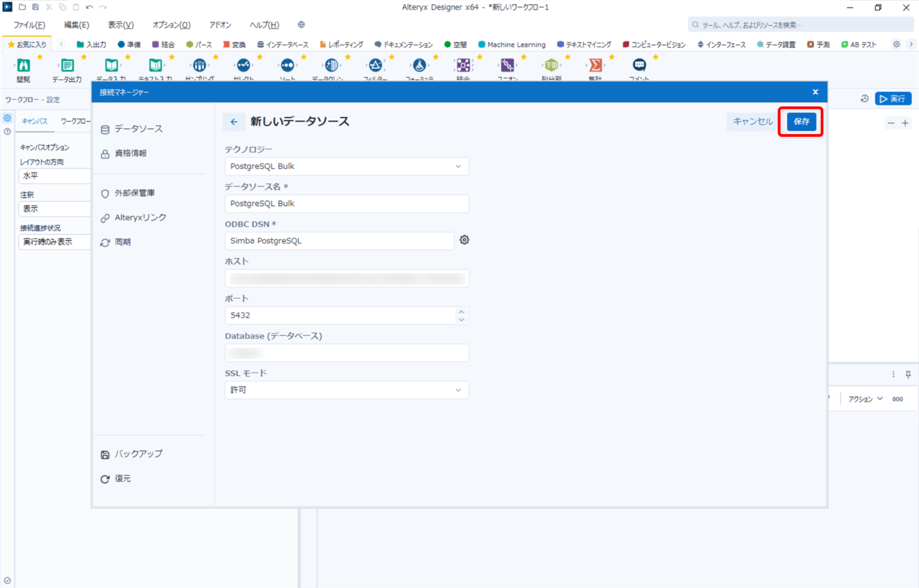This screenshot has height=588, width=919.
Task: Select the 列分割 text-to-columns tool icon
Action: 551,65
